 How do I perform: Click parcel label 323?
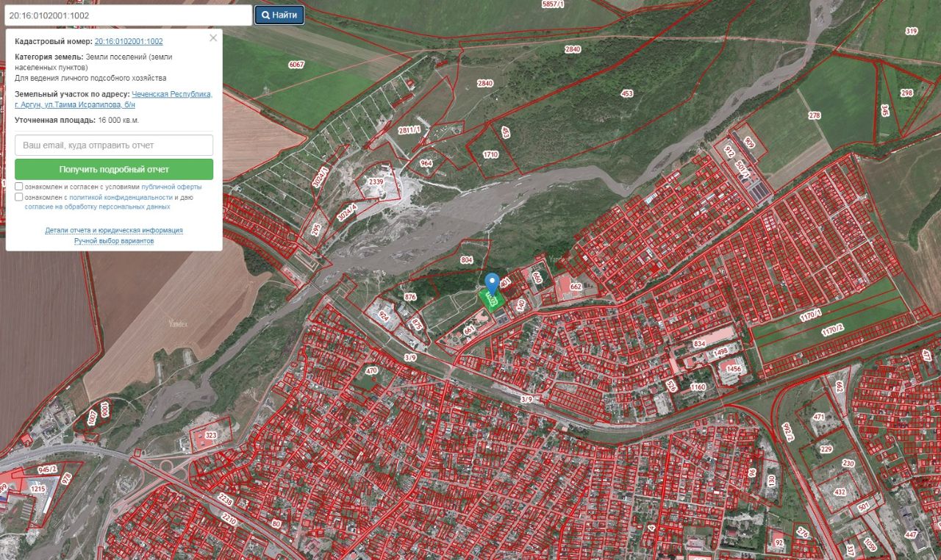coord(211,436)
